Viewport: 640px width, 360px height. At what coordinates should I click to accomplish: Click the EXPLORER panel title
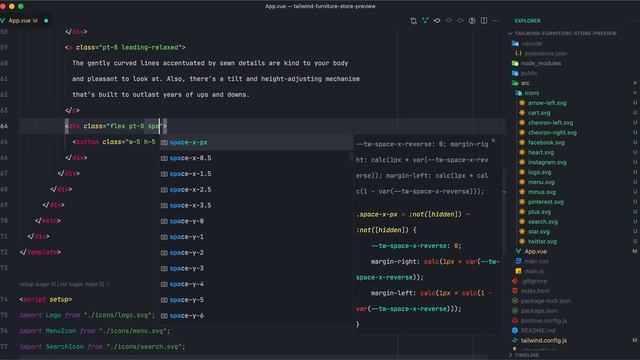click(x=527, y=21)
